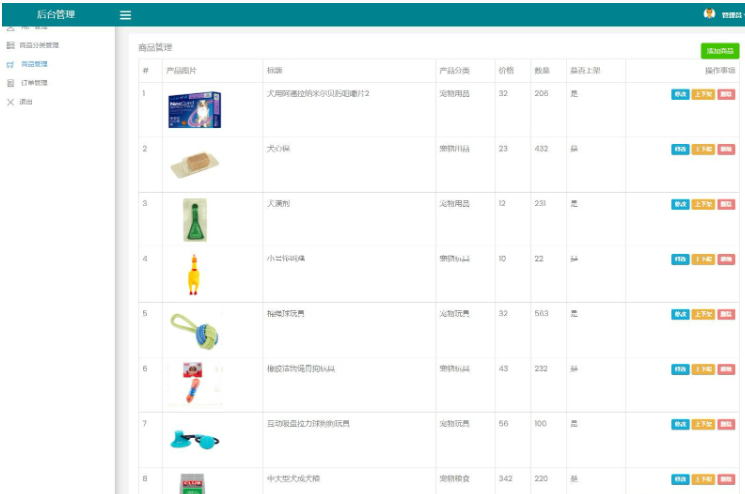Click the orange 上下架 button in row 7
The height and width of the screenshot is (494, 745).
coord(703,425)
